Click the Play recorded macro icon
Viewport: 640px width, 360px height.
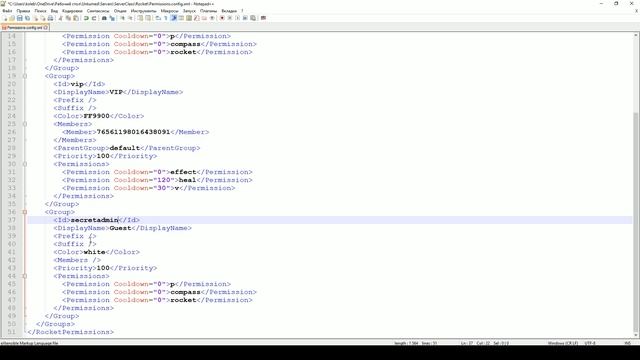coord(237,18)
